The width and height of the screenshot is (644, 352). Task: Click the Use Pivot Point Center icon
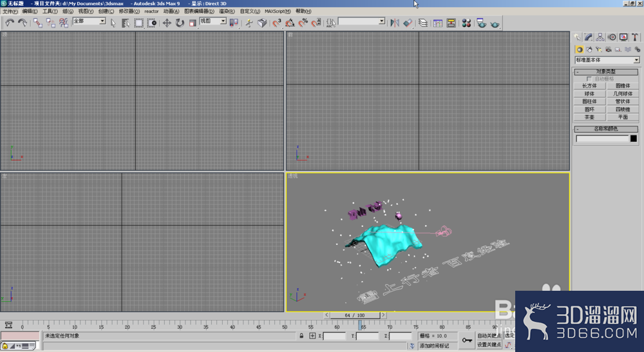[234, 23]
